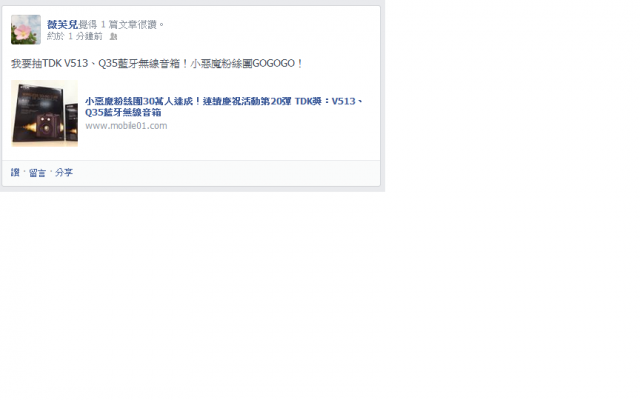
Task: Click the 約於 1 分鐘前 timestamp
Action: pyautogui.click(x=75, y=36)
